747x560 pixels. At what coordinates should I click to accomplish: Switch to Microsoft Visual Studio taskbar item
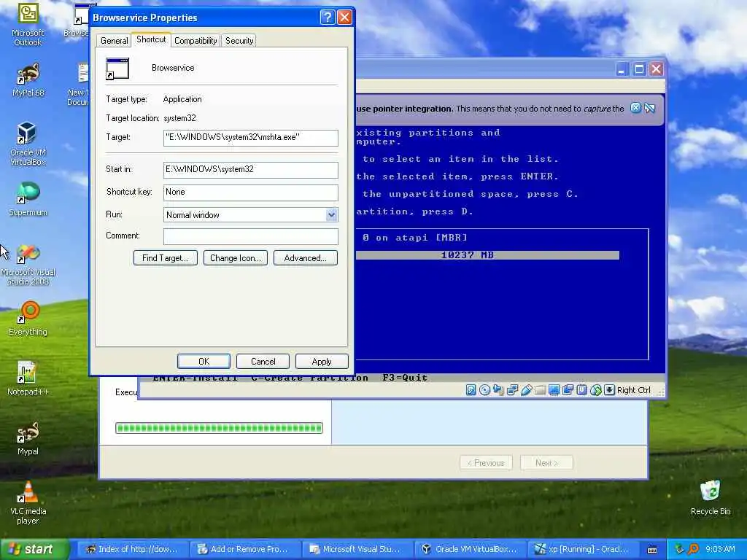[356, 549]
